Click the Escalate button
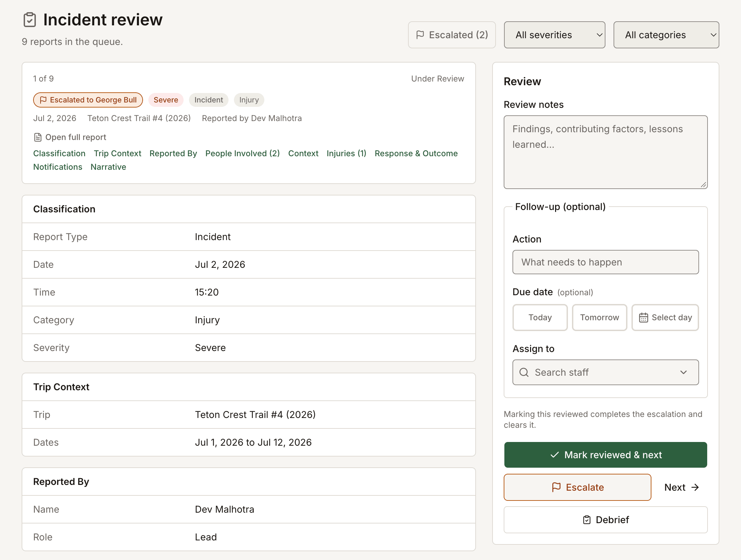The height and width of the screenshot is (560, 741). [577, 487]
